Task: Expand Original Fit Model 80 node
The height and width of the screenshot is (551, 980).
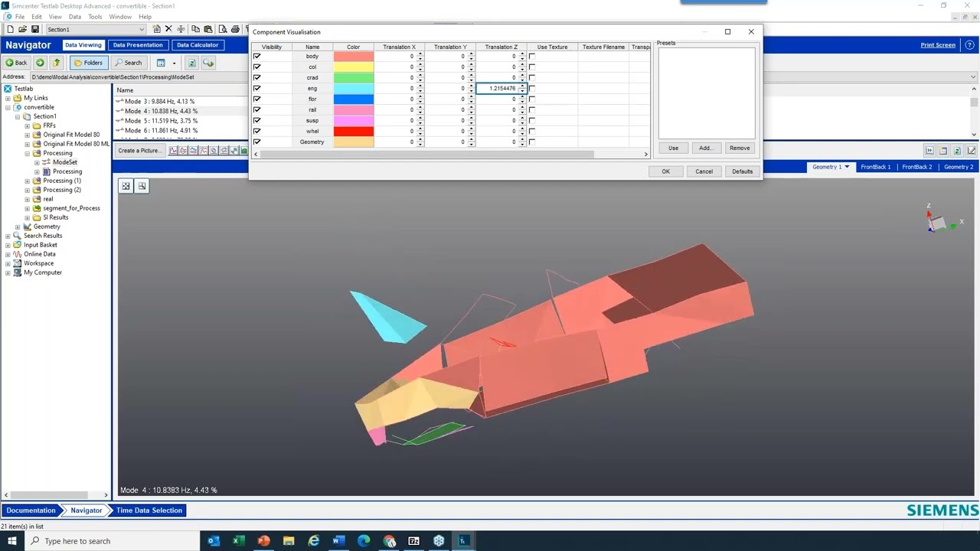Action: pos(28,135)
